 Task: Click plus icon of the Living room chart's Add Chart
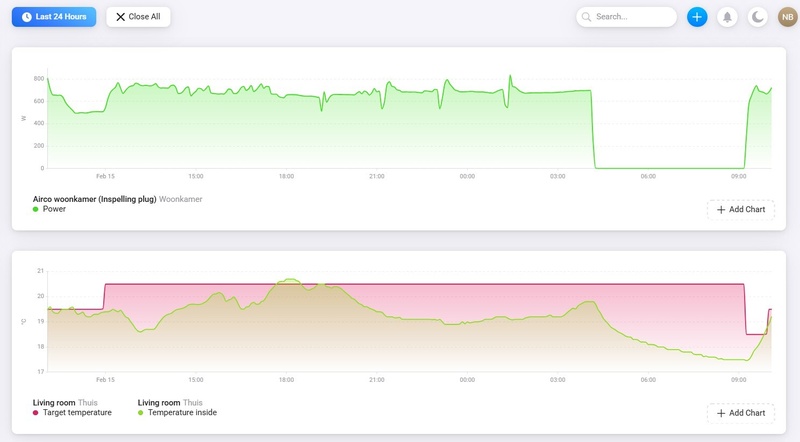[722, 413]
